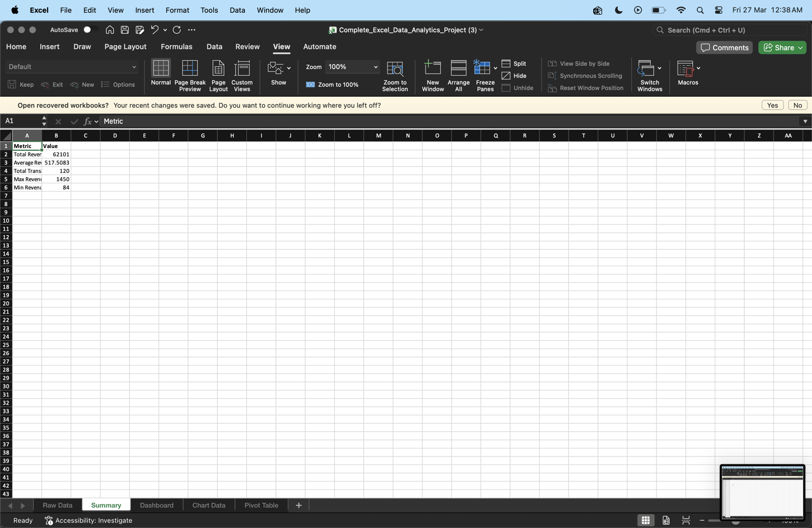Image resolution: width=812 pixels, height=528 pixels.
Task: Open Sheet View Default dropdown
Action: point(72,67)
